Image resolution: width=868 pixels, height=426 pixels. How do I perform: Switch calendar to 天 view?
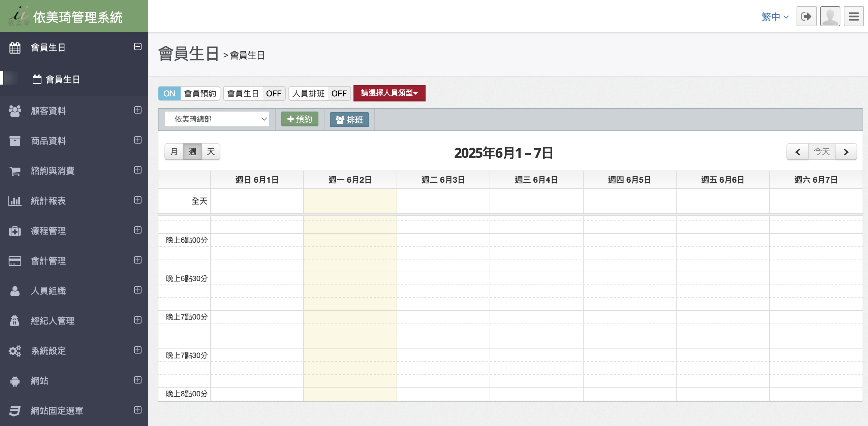[211, 152]
